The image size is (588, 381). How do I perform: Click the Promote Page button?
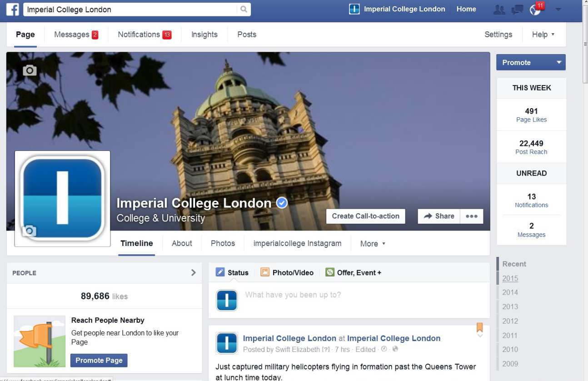coord(99,361)
